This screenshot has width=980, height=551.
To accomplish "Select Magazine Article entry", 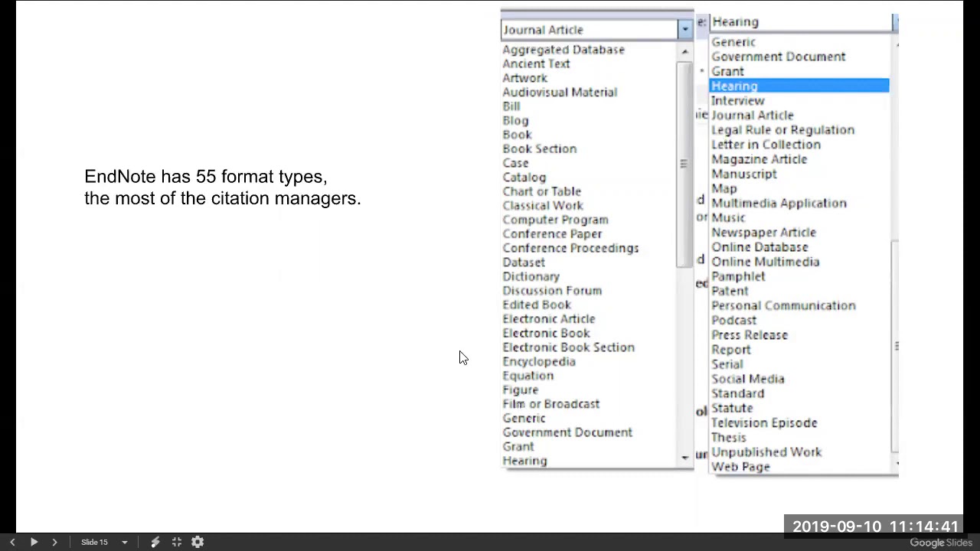I will 759,158.
